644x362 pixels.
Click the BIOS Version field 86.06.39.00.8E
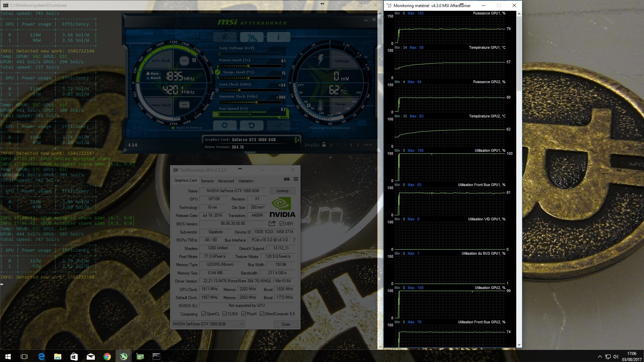233,223
